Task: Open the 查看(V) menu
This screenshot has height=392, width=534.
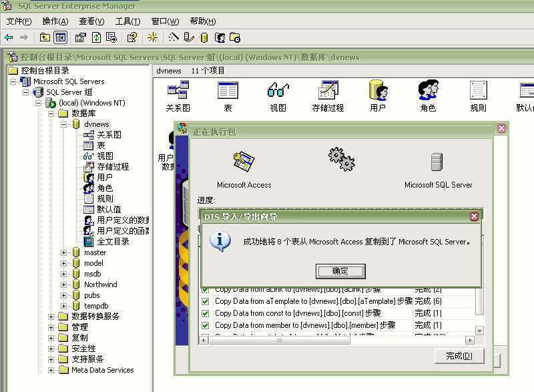Action: pos(91,21)
